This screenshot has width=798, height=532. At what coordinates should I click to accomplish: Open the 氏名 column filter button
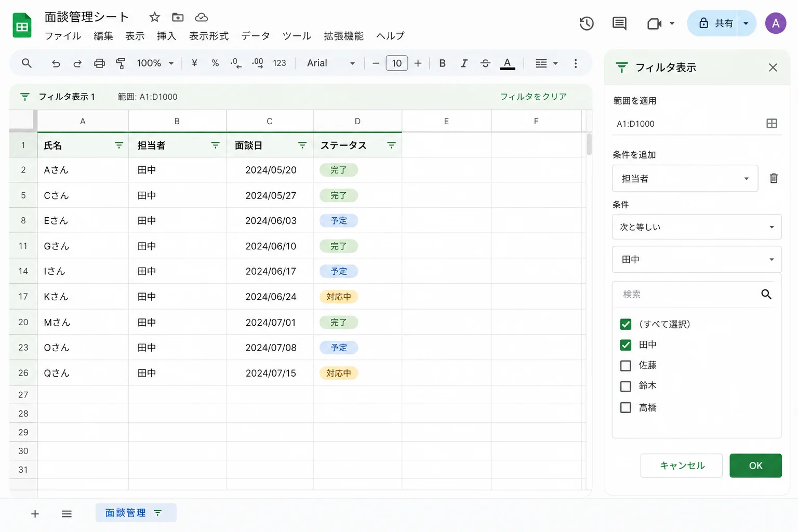[x=119, y=145]
